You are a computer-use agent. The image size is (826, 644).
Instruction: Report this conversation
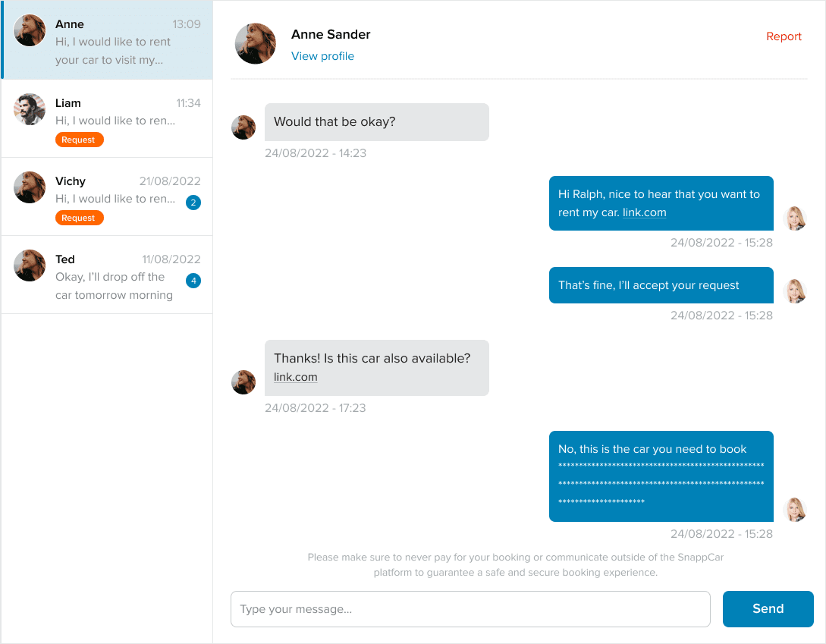pyautogui.click(x=784, y=36)
